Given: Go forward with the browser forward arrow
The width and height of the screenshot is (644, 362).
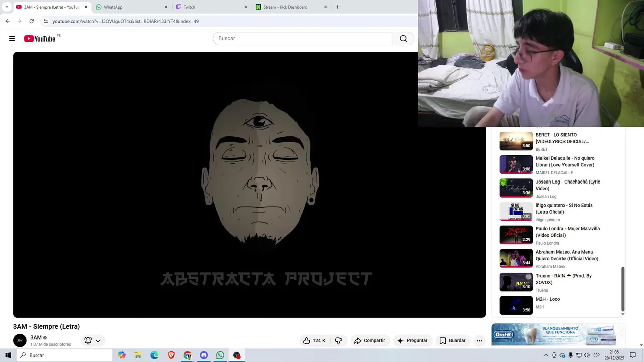Looking at the screenshot, I should click(x=19, y=21).
